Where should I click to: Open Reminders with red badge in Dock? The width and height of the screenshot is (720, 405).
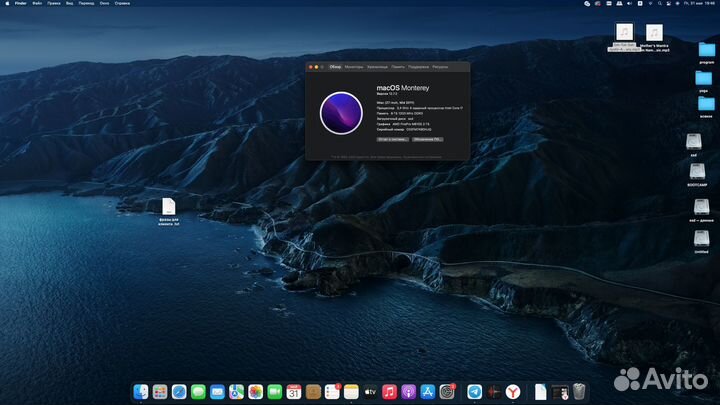[x=332, y=392]
